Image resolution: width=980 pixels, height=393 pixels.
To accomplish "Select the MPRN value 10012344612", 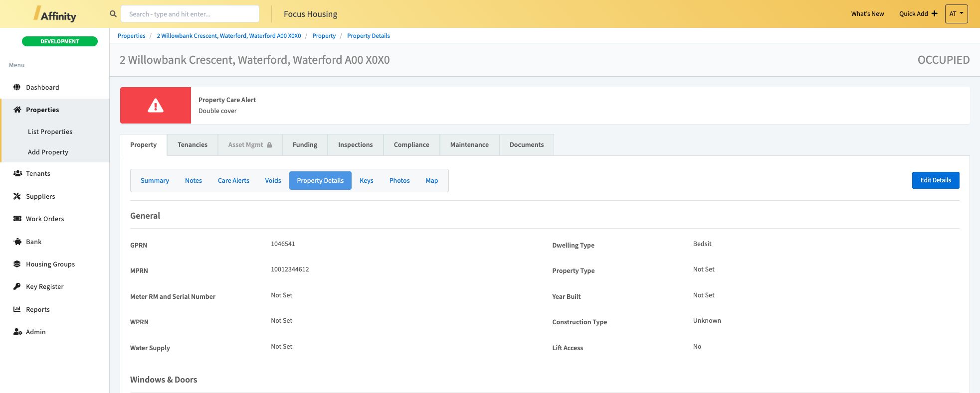I will coord(290,269).
